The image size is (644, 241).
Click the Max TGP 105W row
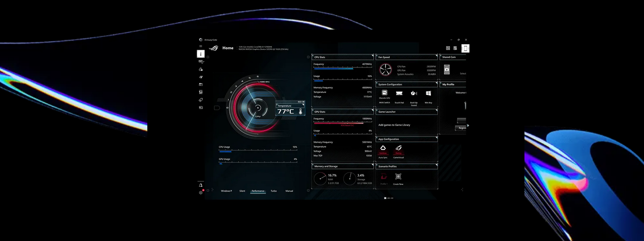[343, 156]
